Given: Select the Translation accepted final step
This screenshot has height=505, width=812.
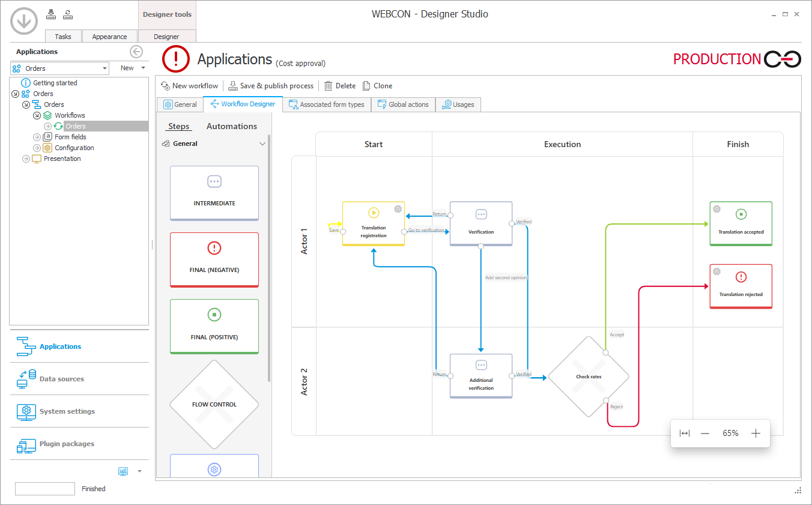Looking at the screenshot, I should click(x=741, y=223).
